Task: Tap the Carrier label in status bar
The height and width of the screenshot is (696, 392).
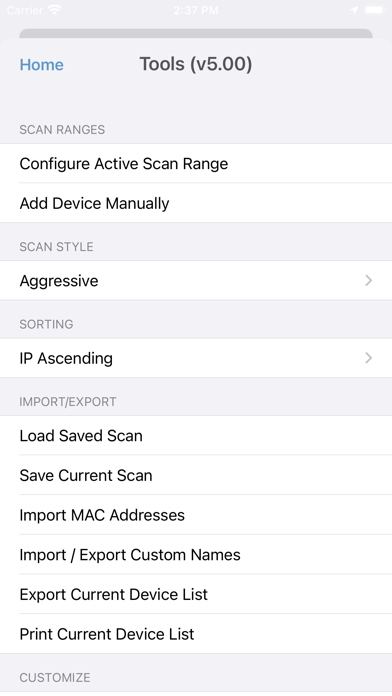Action: pos(25,10)
